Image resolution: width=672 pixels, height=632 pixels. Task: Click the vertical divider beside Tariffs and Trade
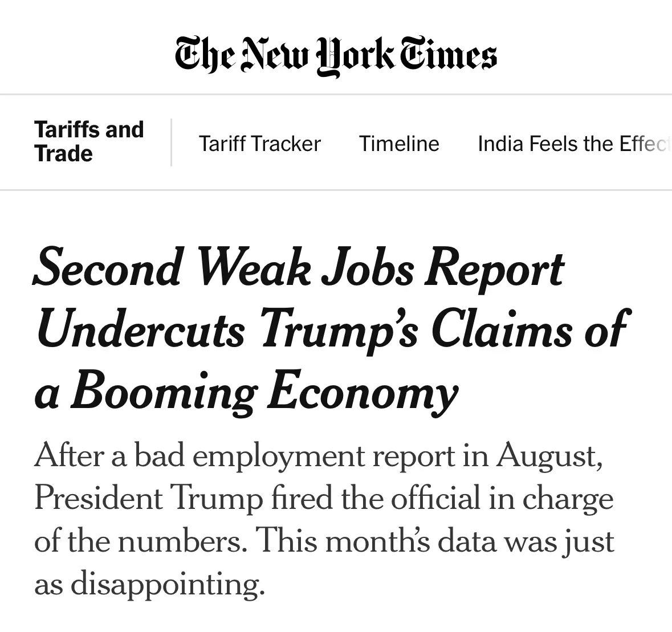(171, 142)
